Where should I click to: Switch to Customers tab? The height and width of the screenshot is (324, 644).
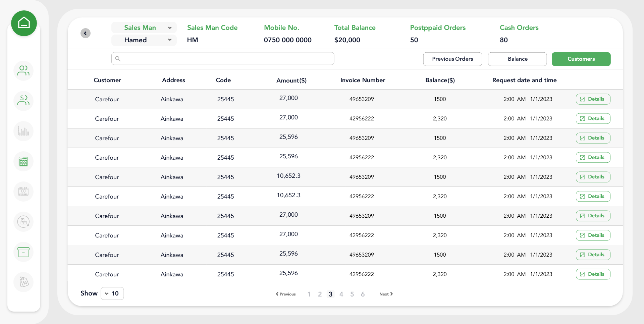581,59
